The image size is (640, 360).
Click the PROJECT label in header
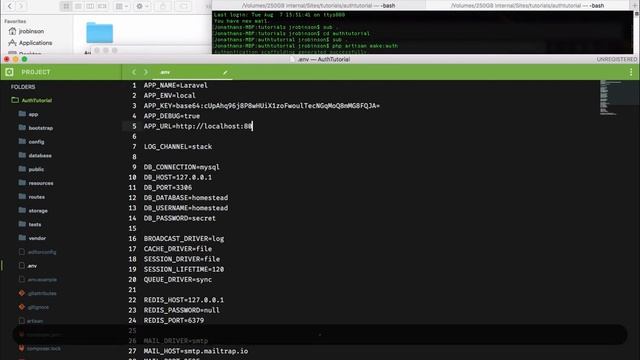pos(36,72)
